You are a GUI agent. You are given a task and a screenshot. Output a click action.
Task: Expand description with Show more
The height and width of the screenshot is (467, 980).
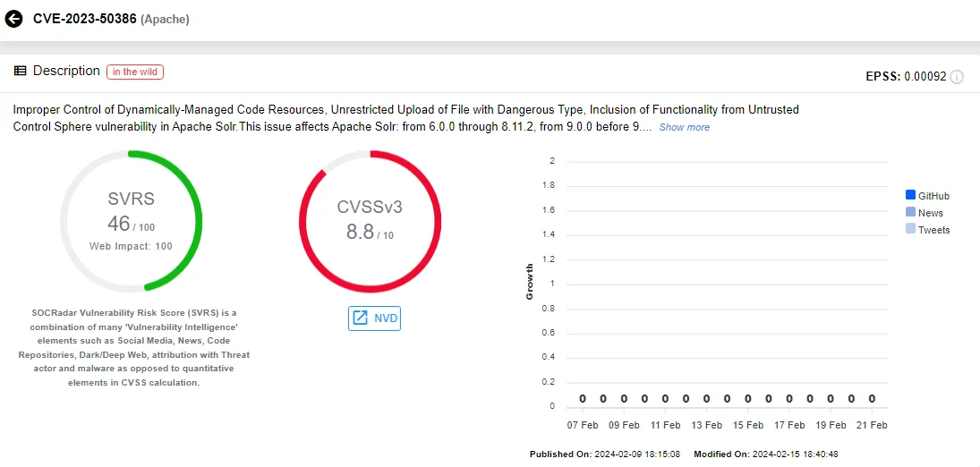[685, 127]
